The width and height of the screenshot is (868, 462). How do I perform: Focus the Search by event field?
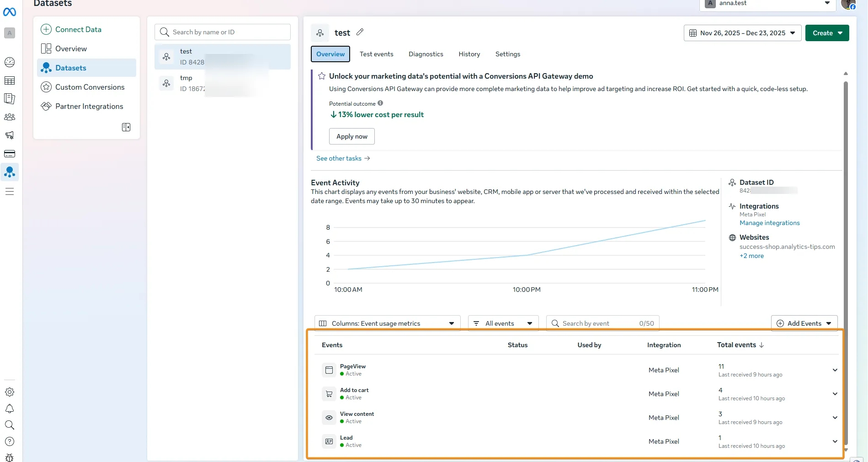click(602, 323)
